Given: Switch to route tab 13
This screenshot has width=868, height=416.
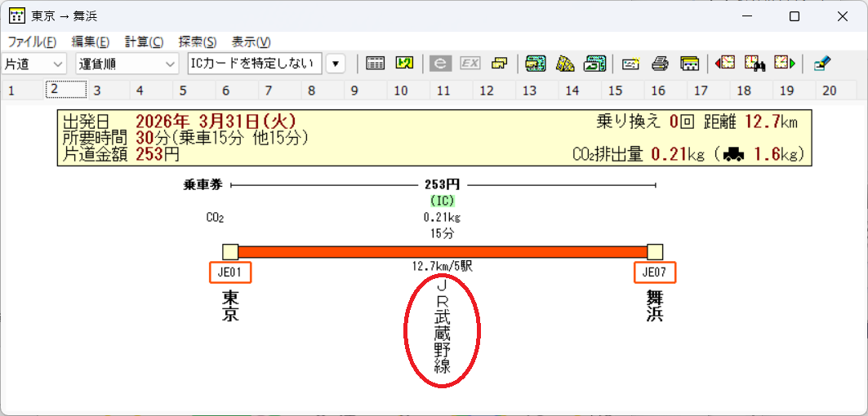Looking at the screenshot, I should 537,91.
